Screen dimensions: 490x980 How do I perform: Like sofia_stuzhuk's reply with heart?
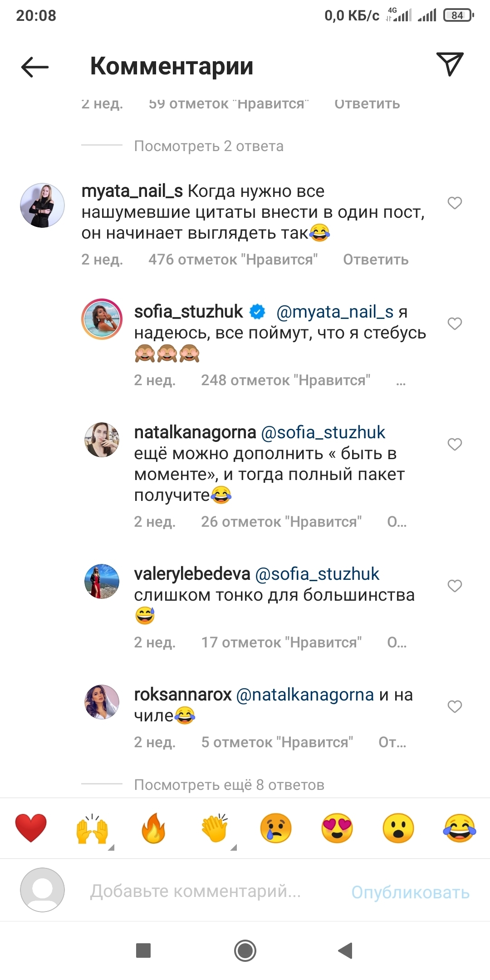455,323
